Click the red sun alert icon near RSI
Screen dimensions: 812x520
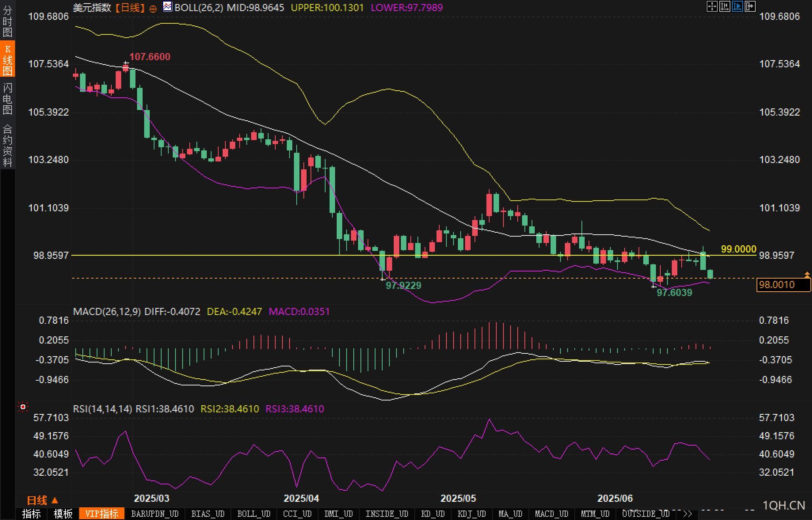pyautogui.click(x=23, y=407)
